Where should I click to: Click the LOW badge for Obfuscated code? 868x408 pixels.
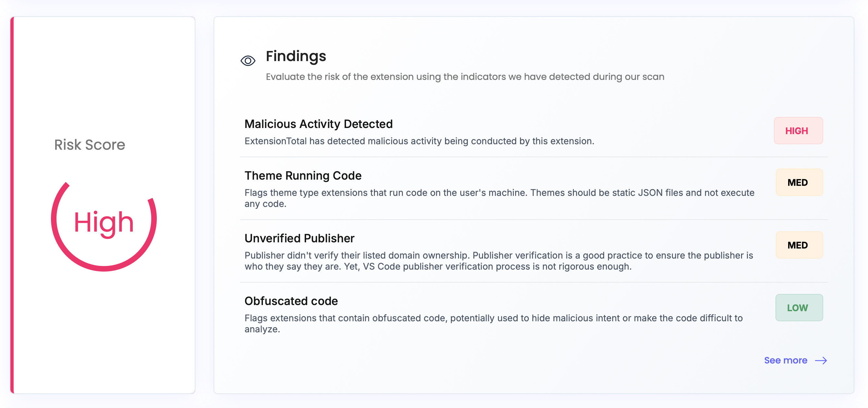pos(799,308)
